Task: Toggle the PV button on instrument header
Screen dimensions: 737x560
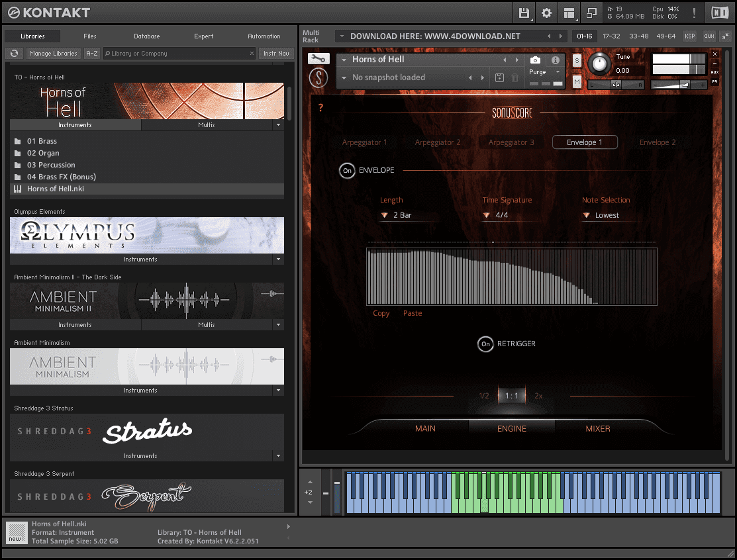Action: pyautogui.click(x=714, y=81)
